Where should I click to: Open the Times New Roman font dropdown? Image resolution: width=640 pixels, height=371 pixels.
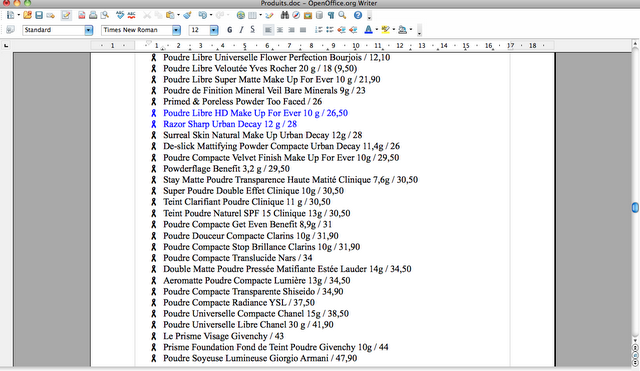(x=176, y=30)
